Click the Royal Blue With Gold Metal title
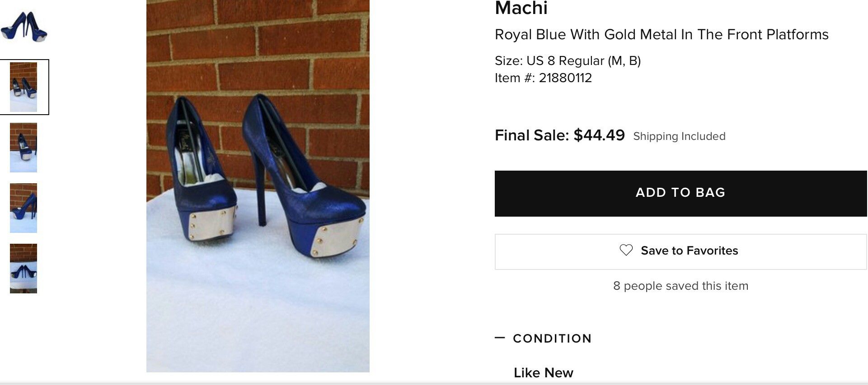 [x=661, y=35]
